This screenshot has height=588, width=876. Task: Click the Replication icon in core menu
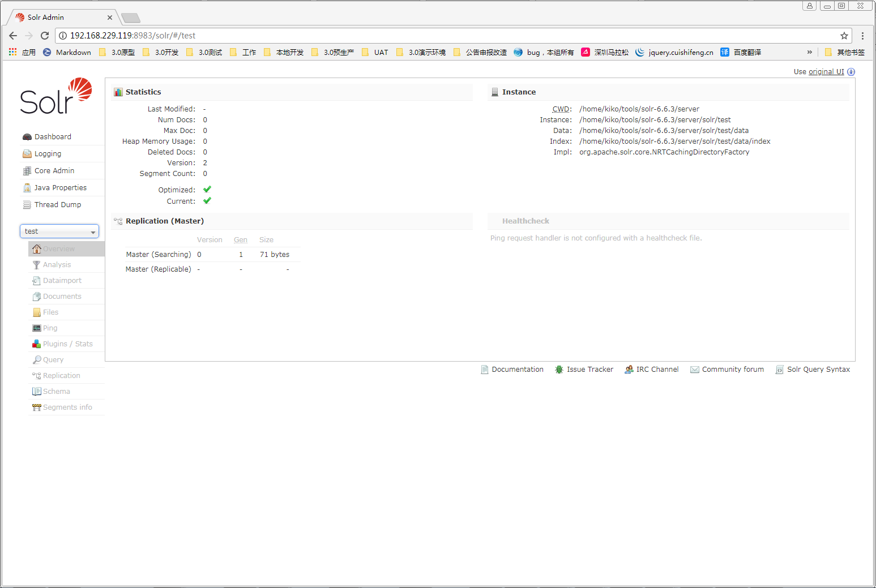[37, 376]
